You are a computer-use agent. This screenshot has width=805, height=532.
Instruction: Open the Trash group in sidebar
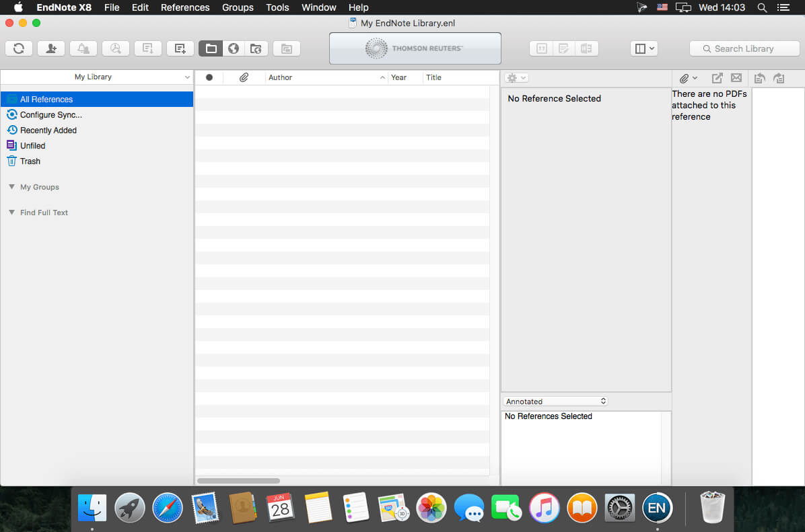(x=30, y=161)
